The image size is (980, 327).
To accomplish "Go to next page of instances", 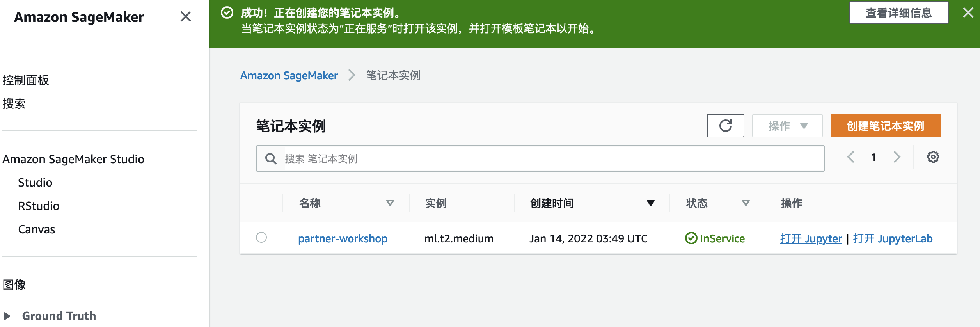I will coord(897,157).
